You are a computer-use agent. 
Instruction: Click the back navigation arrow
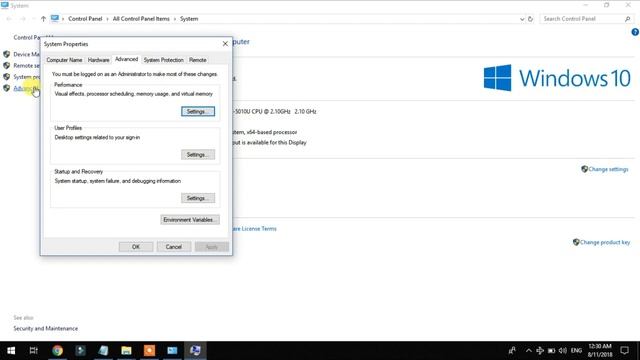coord(9,19)
